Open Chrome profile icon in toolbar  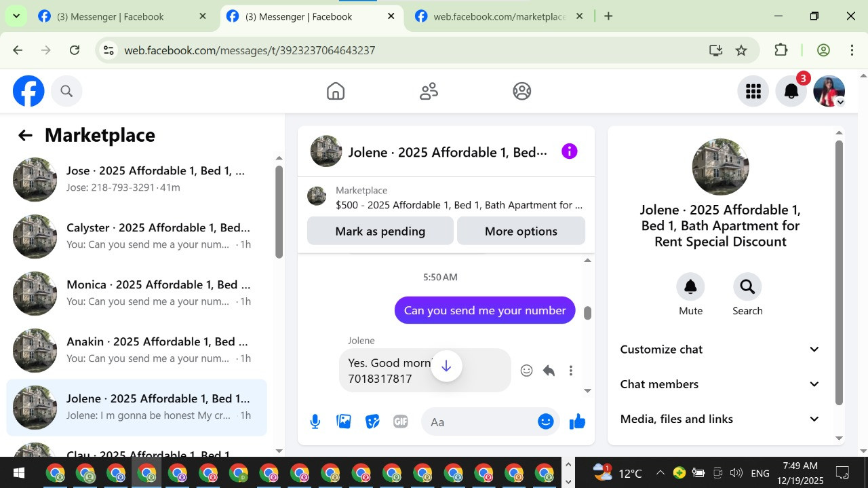823,50
